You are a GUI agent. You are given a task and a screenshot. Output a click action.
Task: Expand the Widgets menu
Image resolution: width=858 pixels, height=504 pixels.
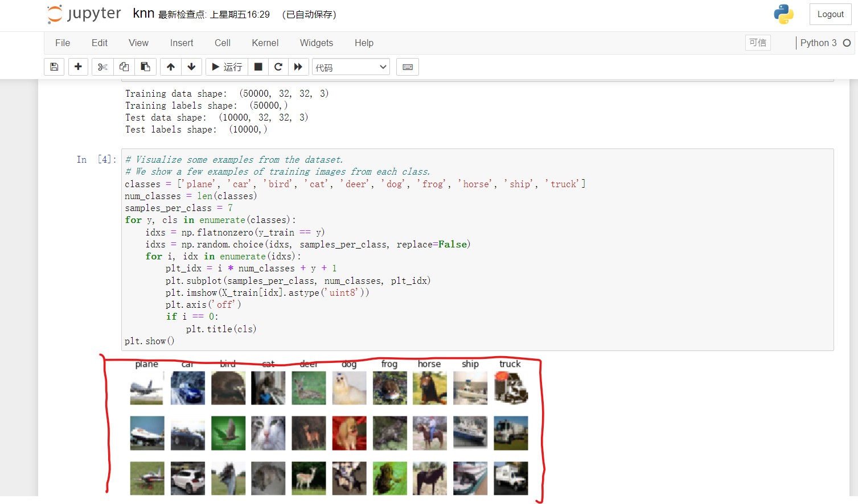tap(316, 43)
